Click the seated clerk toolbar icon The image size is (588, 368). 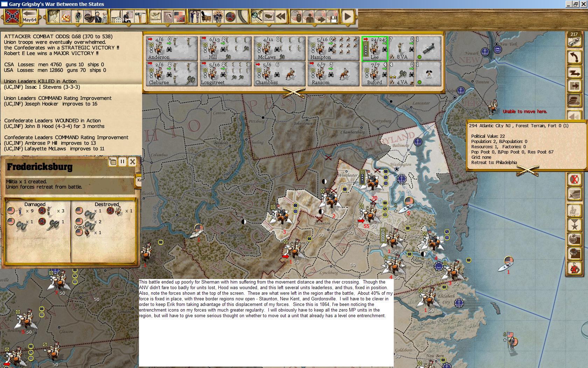pos(128,16)
